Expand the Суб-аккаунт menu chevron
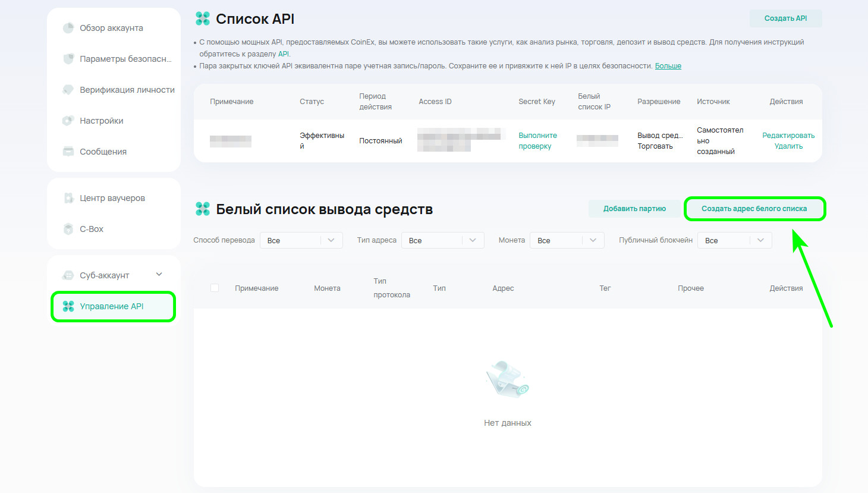 tap(159, 275)
